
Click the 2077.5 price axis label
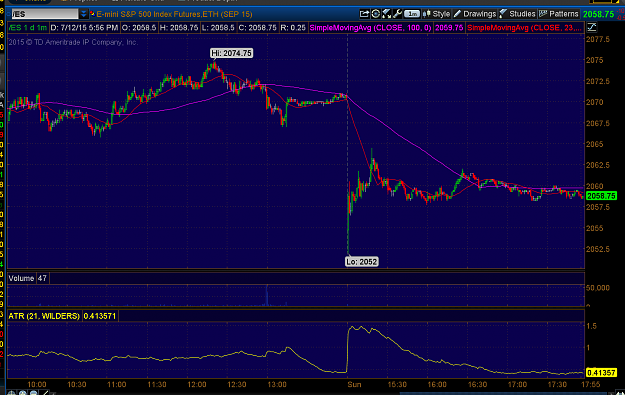tap(597, 39)
